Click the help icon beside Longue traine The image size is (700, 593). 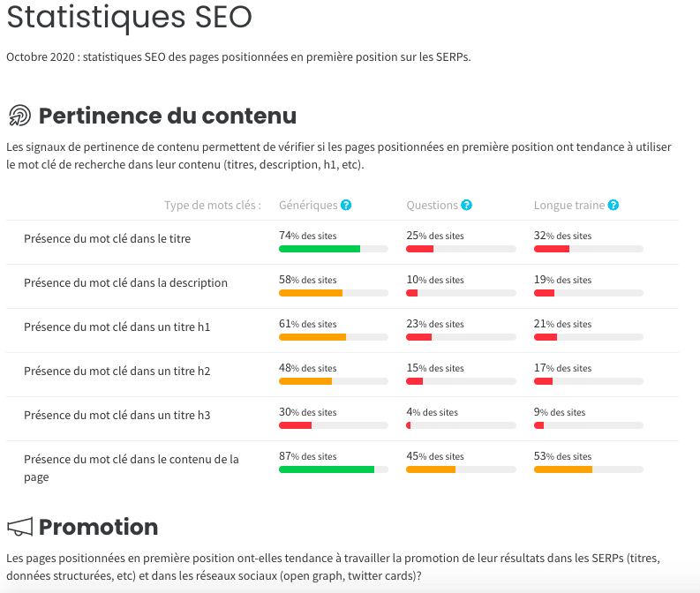coord(613,206)
